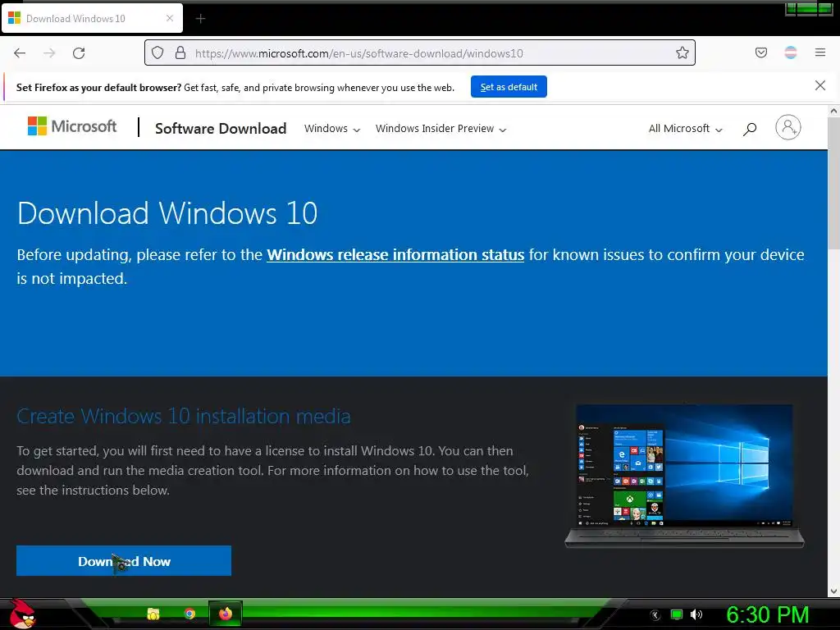
Task: Click the scrollbar down arrow
Action: (x=833, y=591)
